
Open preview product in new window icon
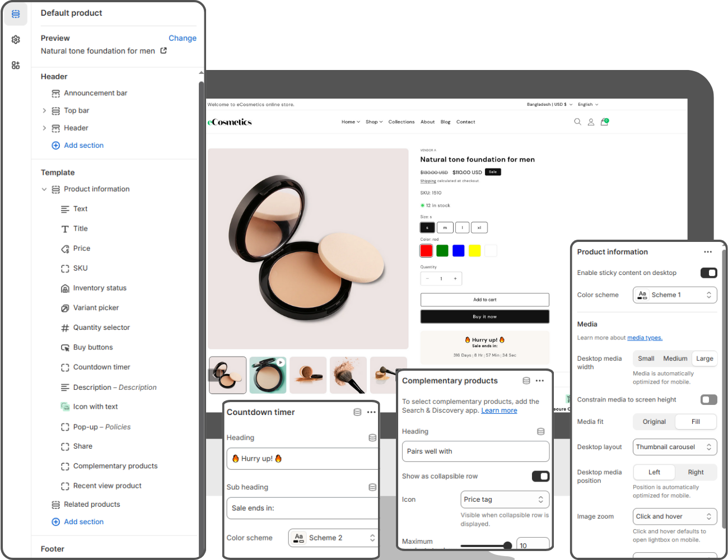tap(164, 50)
